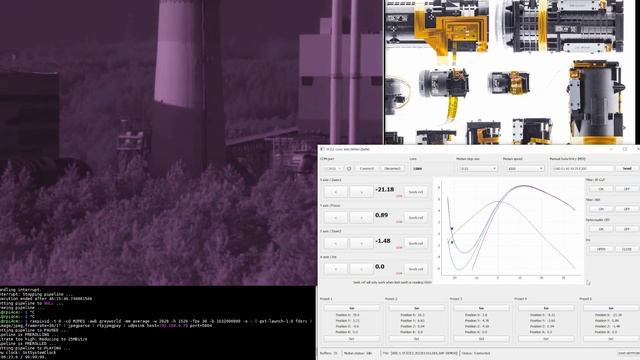Click Set for Preset 4
640x360 pixels.
click(x=546, y=339)
